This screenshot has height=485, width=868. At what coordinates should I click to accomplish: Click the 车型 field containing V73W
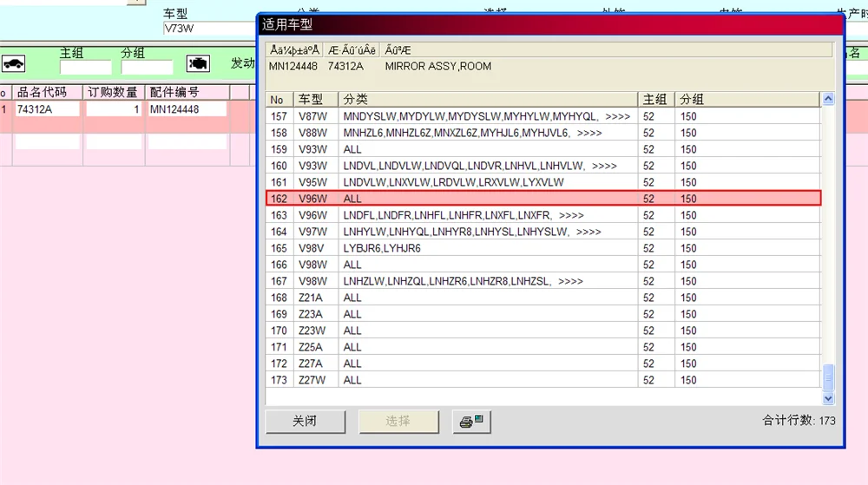pos(209,29)
